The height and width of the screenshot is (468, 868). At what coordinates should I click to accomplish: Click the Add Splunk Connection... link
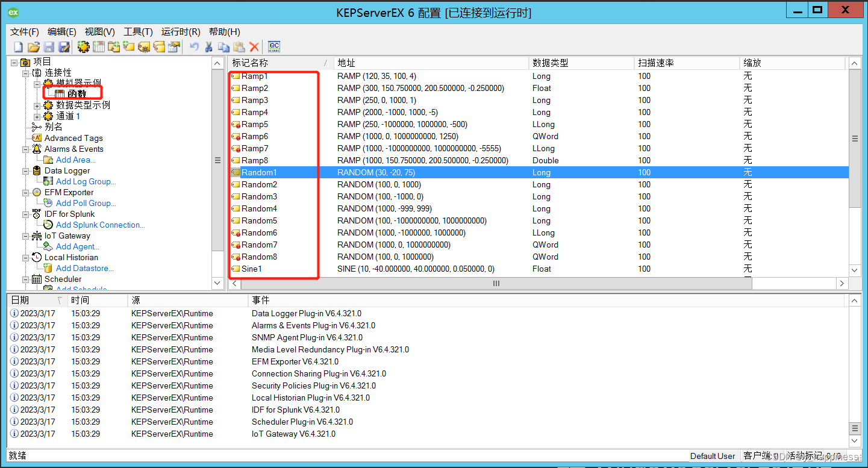(x=101, y=225)
